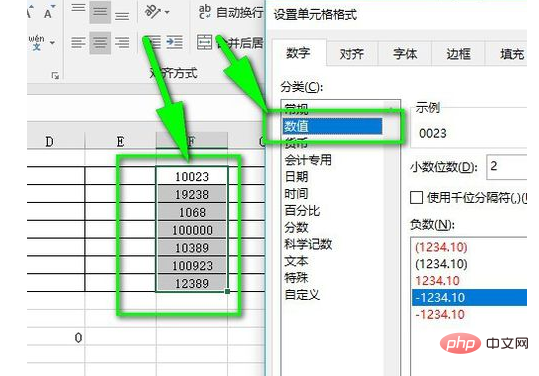Click the decrease font size icon
This screenshot has height=376, width=539.
point(49,12)
